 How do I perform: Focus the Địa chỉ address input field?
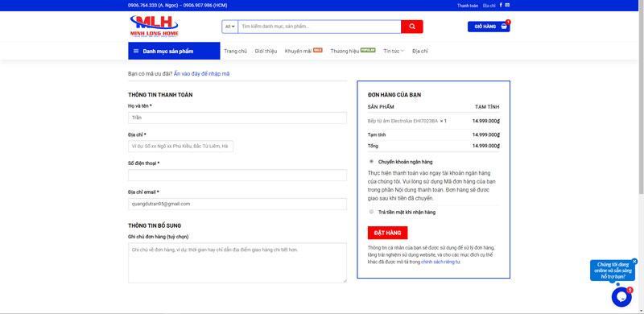pos(180,147)
